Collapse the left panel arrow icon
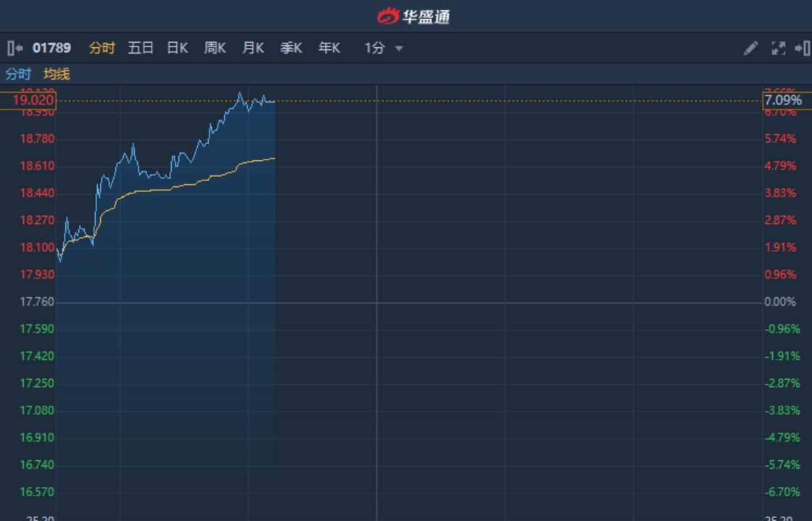Viewport: 812px width, 521px height. pyautogui.click(x=14, y=49)
